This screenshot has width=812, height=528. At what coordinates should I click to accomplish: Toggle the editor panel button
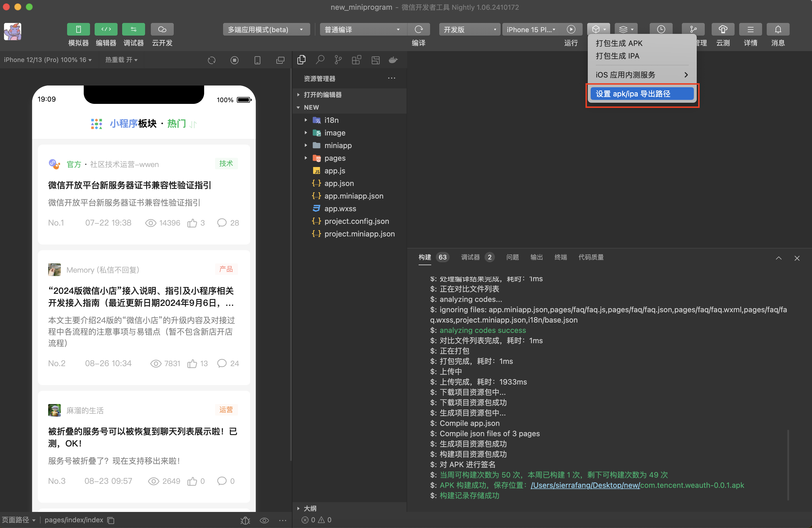tap(106, 29)
